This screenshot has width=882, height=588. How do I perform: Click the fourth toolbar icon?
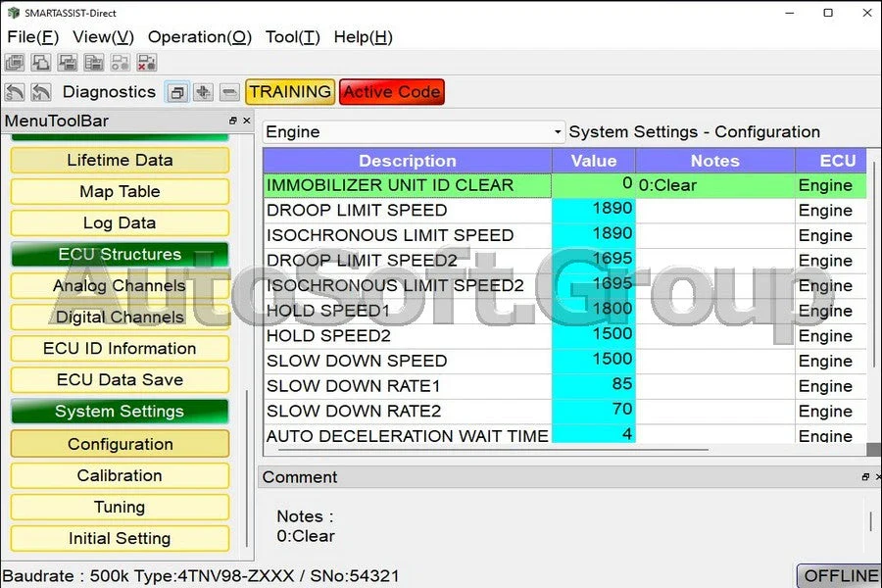(x=94, y=63)
